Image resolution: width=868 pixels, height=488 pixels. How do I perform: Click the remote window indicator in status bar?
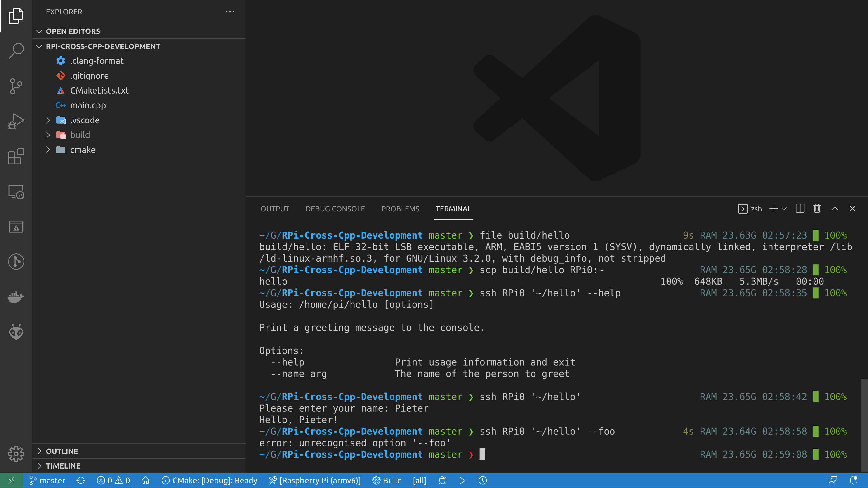point(12,480)
